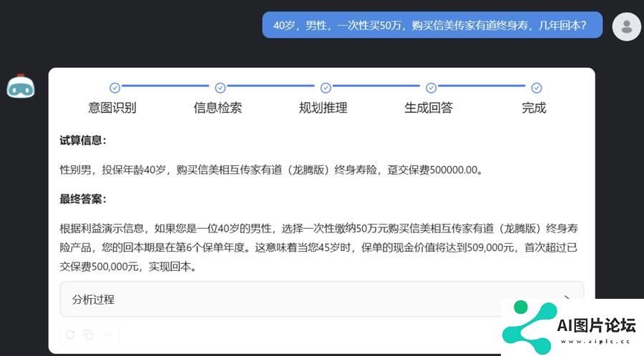Click the 完成 step label
The height and width of the screenshot is (356, 644).
point(534,108)
